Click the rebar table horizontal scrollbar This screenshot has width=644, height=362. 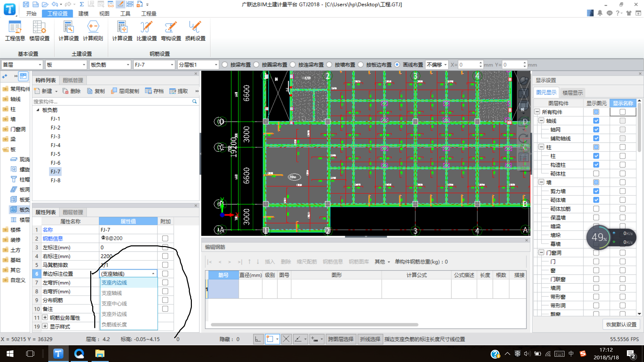(315, 324)
